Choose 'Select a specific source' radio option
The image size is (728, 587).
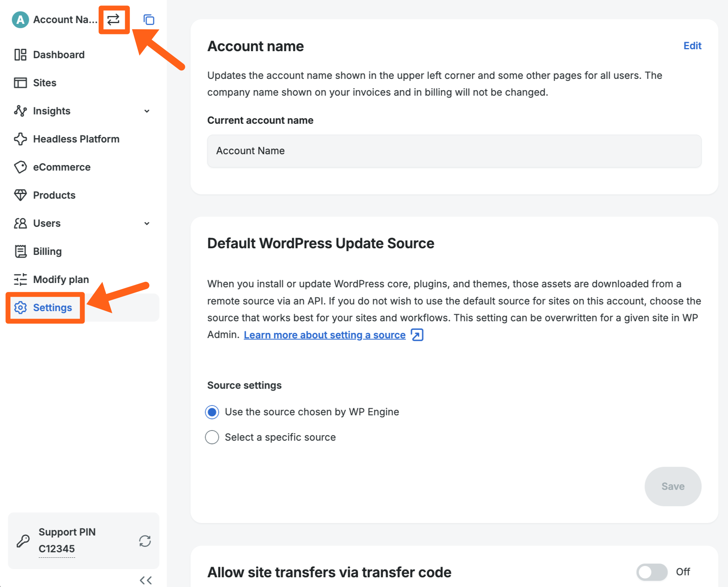pos(212,437)
